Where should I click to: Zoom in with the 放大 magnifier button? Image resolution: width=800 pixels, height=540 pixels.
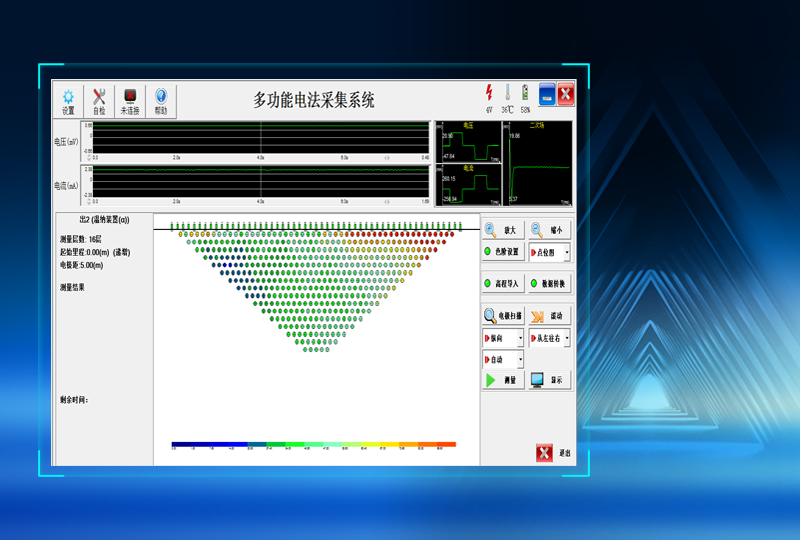pos(503,230)
